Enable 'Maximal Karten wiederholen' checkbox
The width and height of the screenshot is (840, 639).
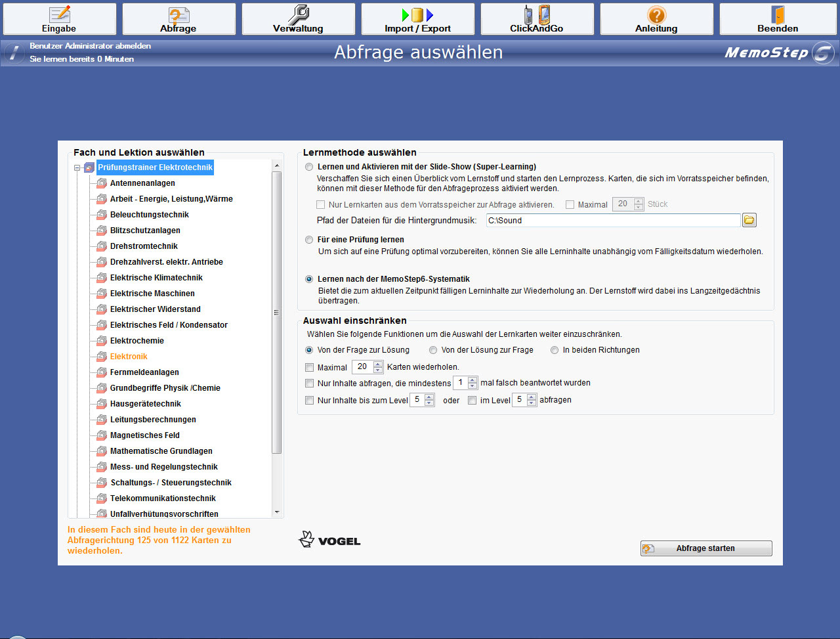(310, 368)
